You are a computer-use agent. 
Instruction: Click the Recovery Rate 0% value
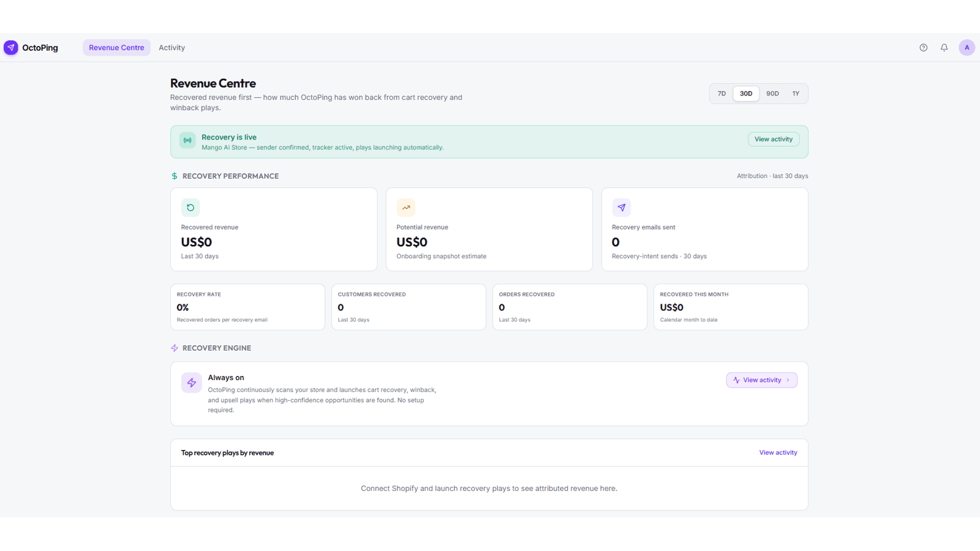click(x=183, y=307)
